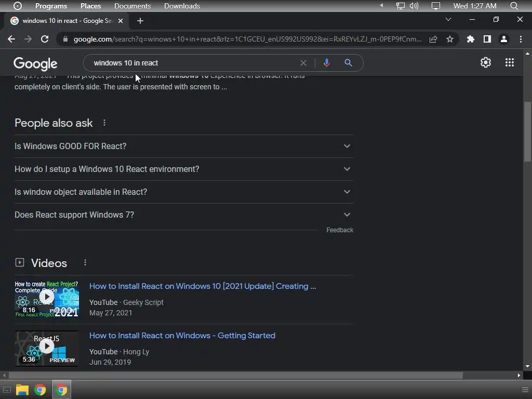Reload the Google search page
The height and width of the screenshot is (399, 532).
point(45,39)
